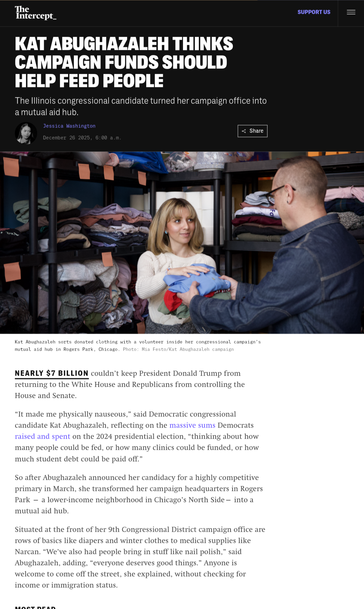Click the Share button
Viewport: 364px width, 609px height.
[252, 131]
